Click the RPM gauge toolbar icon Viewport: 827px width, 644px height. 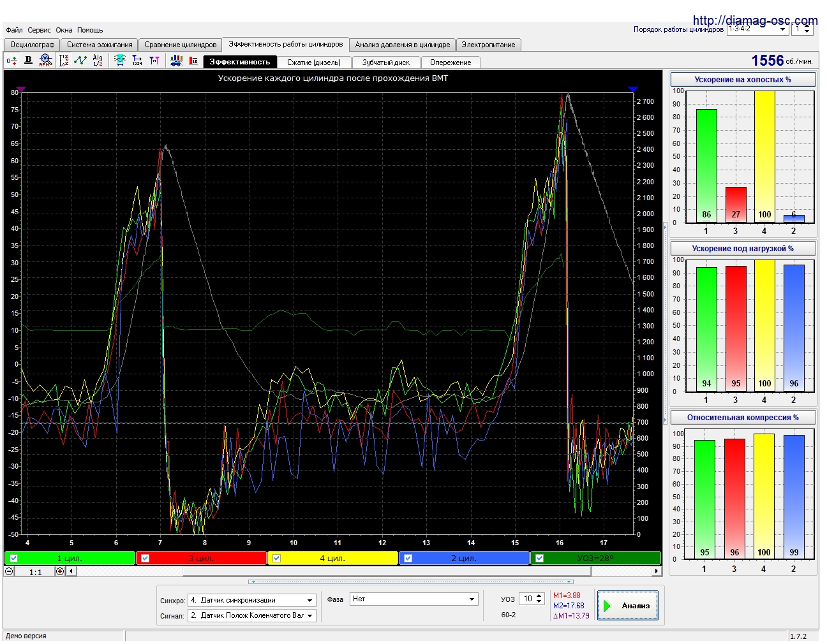pyautogui.click(x=45, y=60)
